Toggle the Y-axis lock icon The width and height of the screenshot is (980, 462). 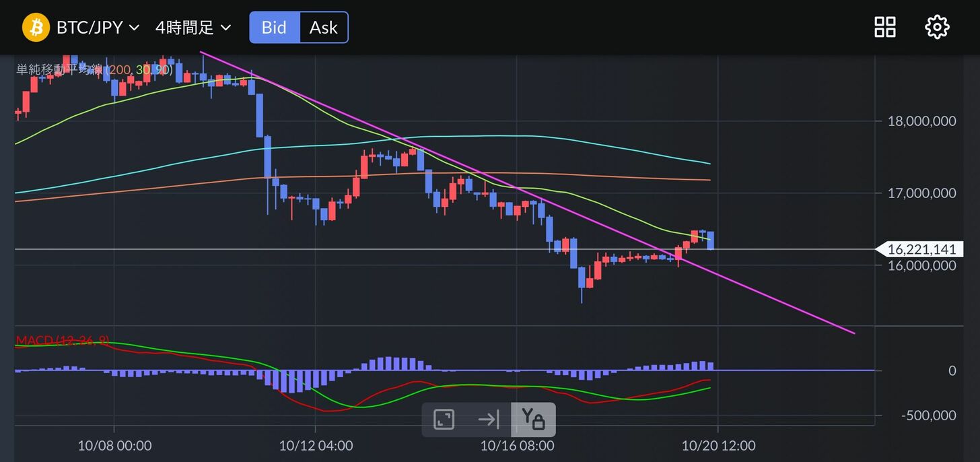533,420
